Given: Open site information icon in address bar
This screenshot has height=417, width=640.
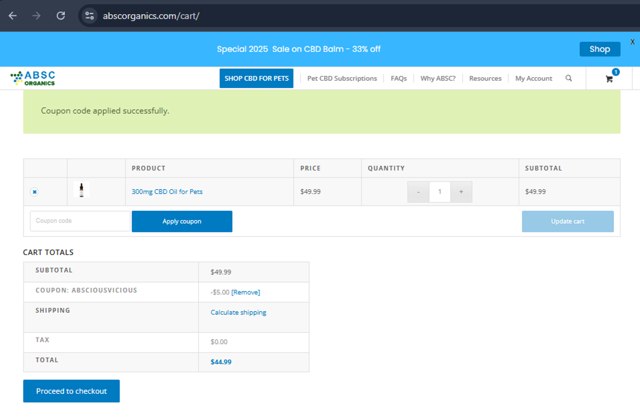Looking at the screenshot, I should 89,16.
